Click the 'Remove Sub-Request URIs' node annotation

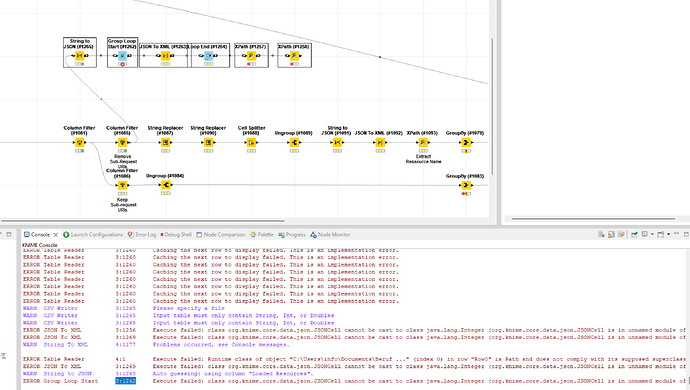tap(123, 162)
